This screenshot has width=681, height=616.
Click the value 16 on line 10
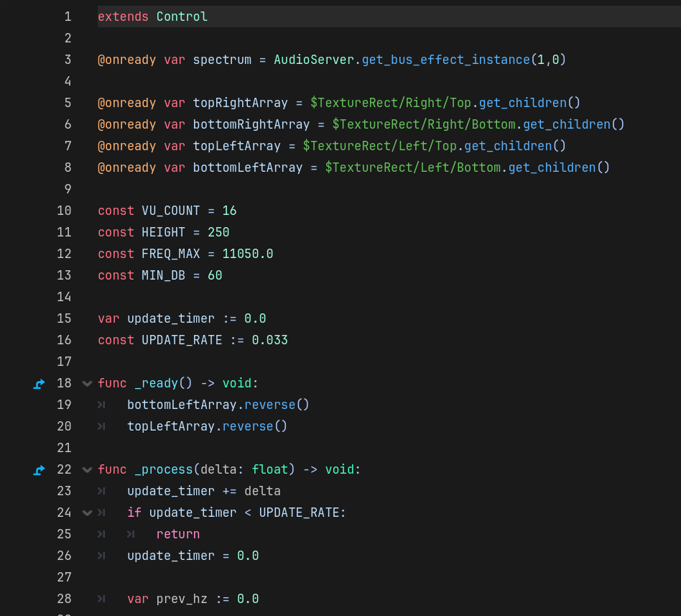click(229, 211)
